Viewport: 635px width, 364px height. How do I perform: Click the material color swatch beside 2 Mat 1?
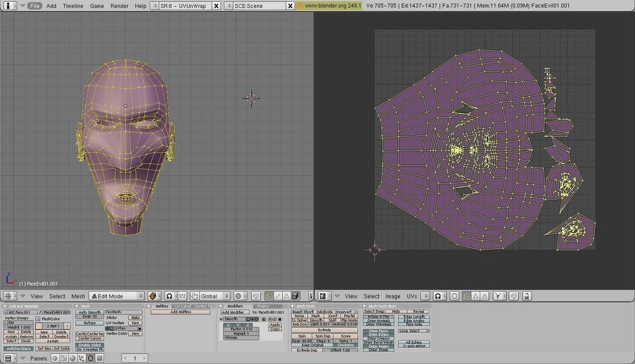tap(39, 326)
